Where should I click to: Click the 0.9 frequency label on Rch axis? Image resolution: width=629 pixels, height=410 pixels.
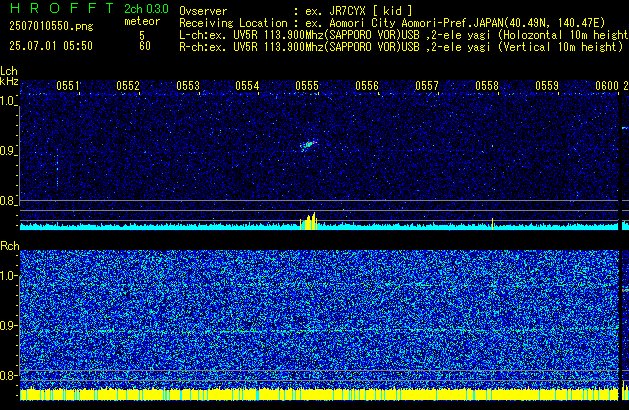pos(8,325)
